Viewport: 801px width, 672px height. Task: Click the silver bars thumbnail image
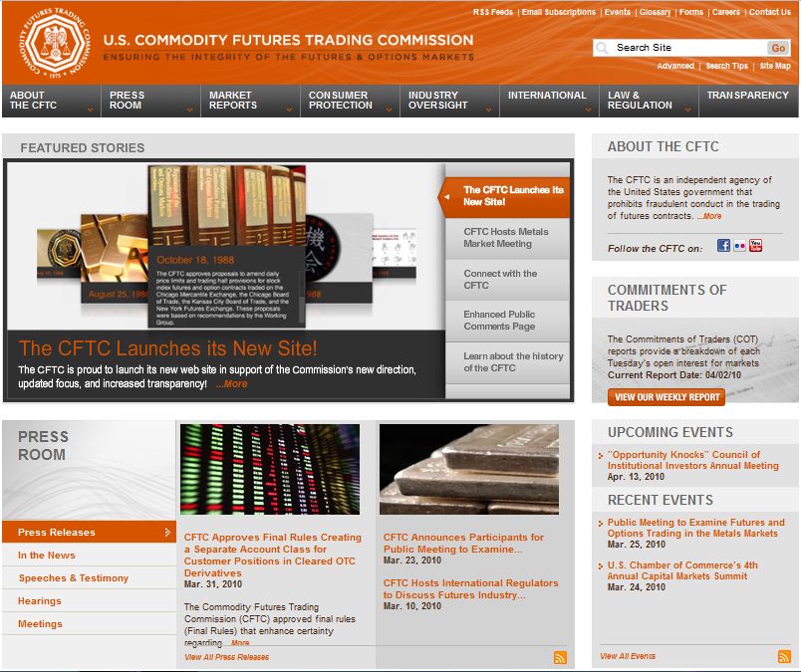coord(468,469)
